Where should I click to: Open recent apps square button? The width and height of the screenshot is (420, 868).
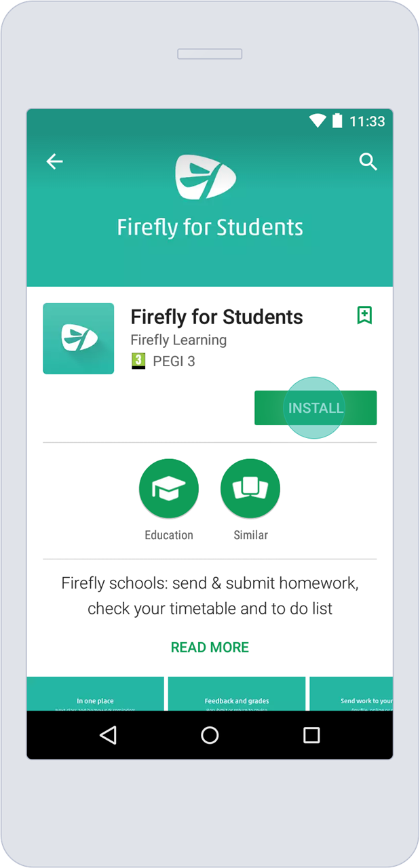tap(311, 735)
